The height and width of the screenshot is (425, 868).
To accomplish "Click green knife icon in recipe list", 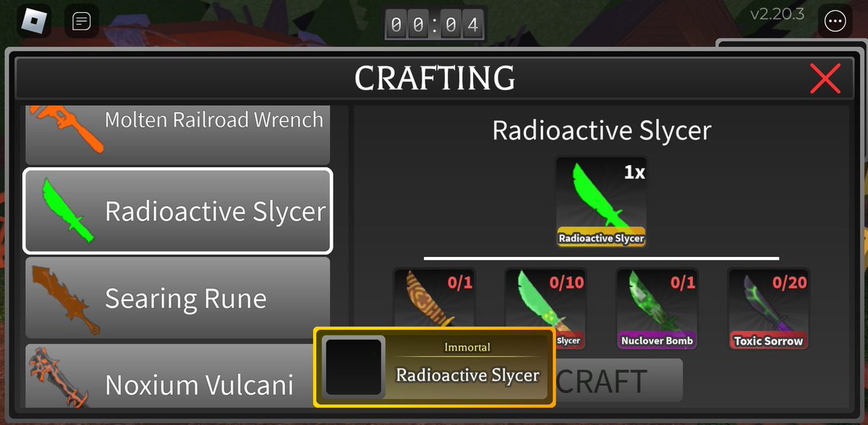I will [69, 211].
